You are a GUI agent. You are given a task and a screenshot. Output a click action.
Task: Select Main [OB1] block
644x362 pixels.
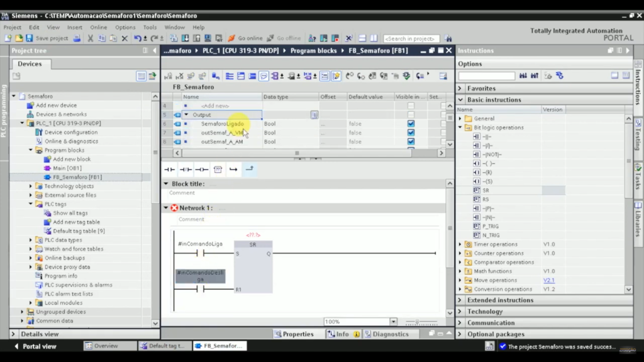[x=67, y=168]
